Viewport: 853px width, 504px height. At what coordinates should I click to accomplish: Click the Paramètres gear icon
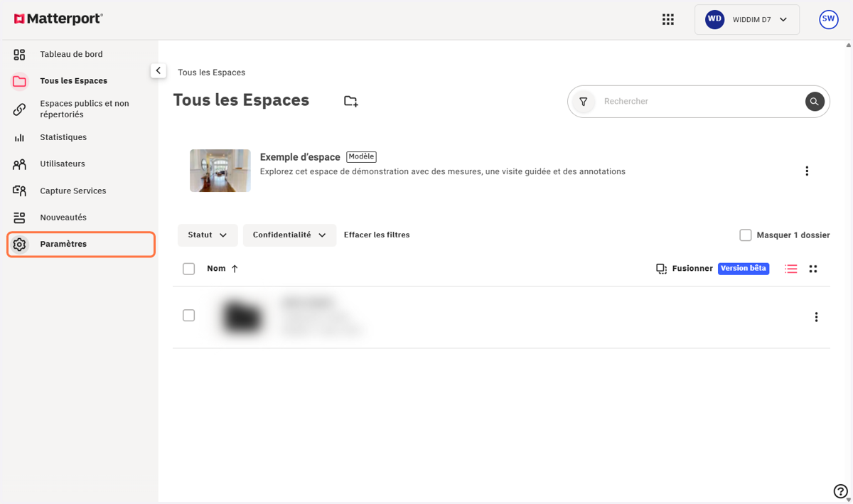click(x=20, y=245)
